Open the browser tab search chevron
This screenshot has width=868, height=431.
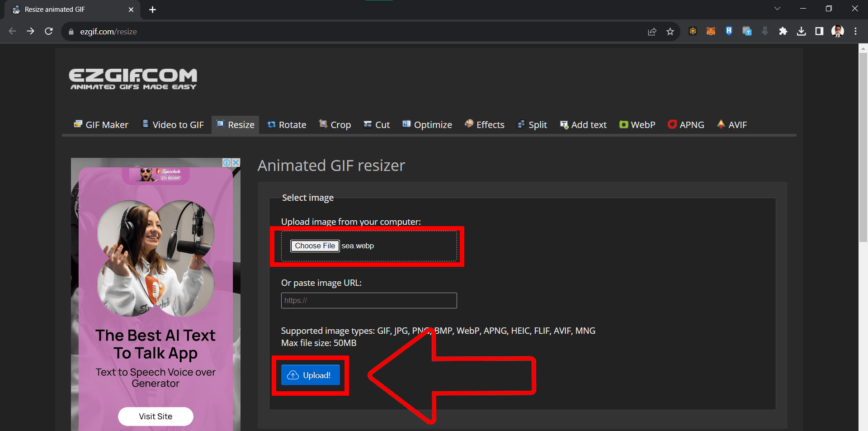coord(778,8)
